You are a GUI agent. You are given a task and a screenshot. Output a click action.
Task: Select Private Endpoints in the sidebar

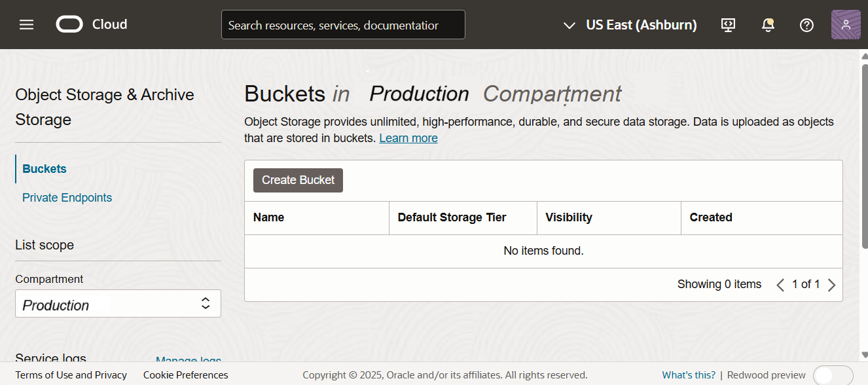click(67, 198)
